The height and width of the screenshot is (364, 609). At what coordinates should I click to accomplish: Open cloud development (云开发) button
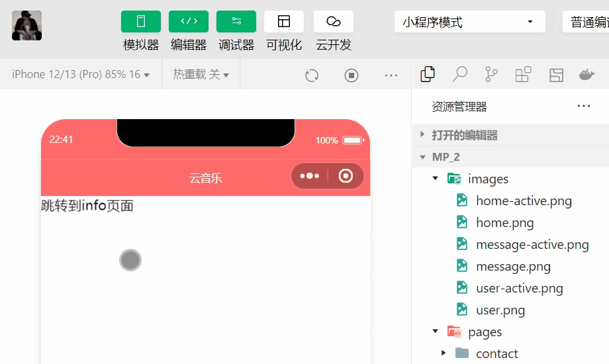(x=333, y=21)
